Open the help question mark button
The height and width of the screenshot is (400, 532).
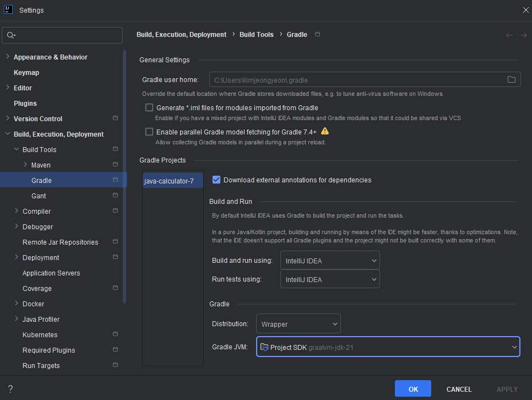pos(10,389)
